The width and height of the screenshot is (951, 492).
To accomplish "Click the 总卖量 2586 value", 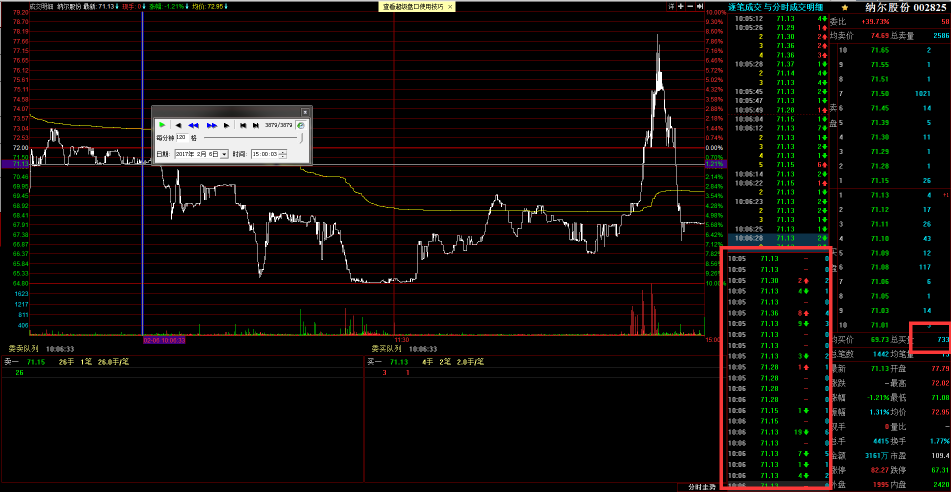I will coord(939,36).
